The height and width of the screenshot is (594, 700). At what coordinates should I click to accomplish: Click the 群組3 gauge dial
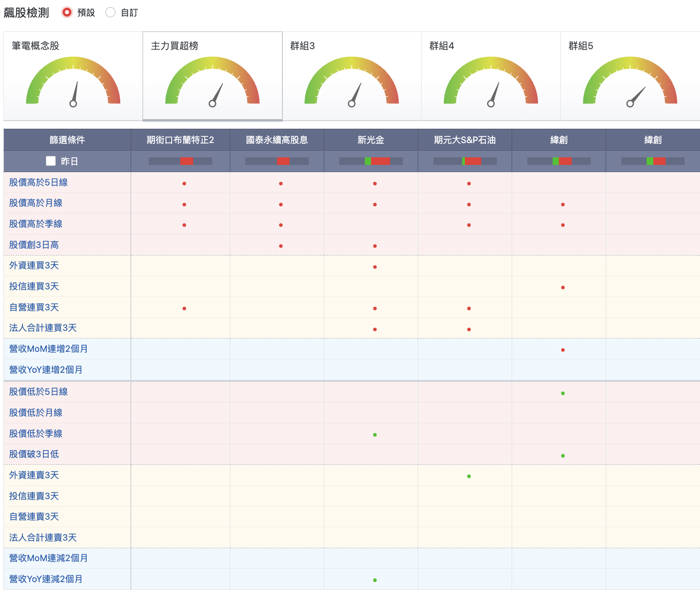[x=351, y=81]
